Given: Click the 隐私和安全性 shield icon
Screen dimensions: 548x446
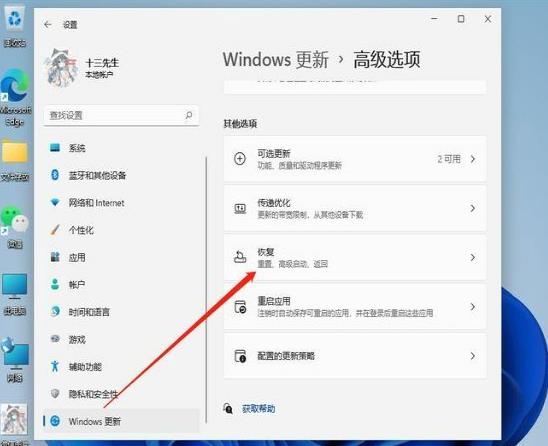Looking at the screenshot, I should tap(55, 394).
